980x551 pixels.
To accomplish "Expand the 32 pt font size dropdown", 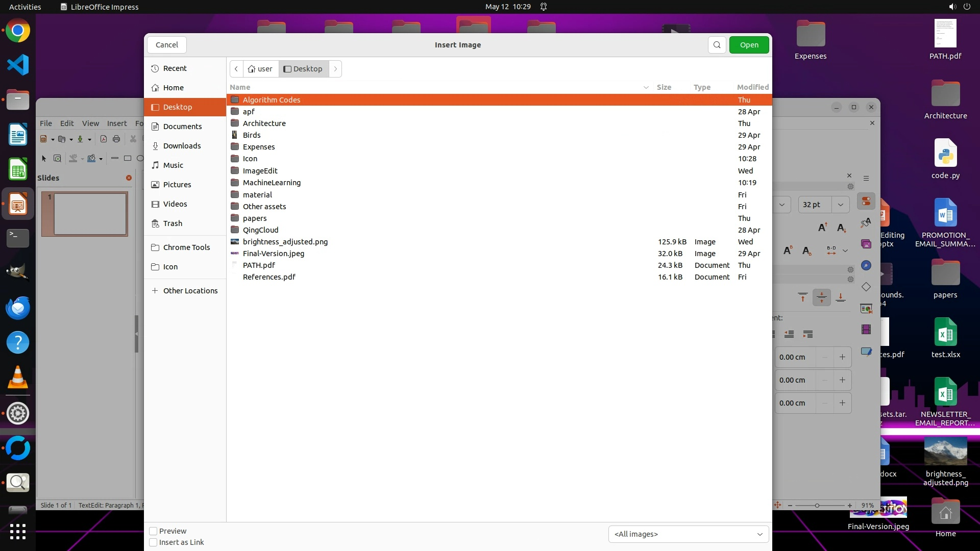I will (840, 205).
